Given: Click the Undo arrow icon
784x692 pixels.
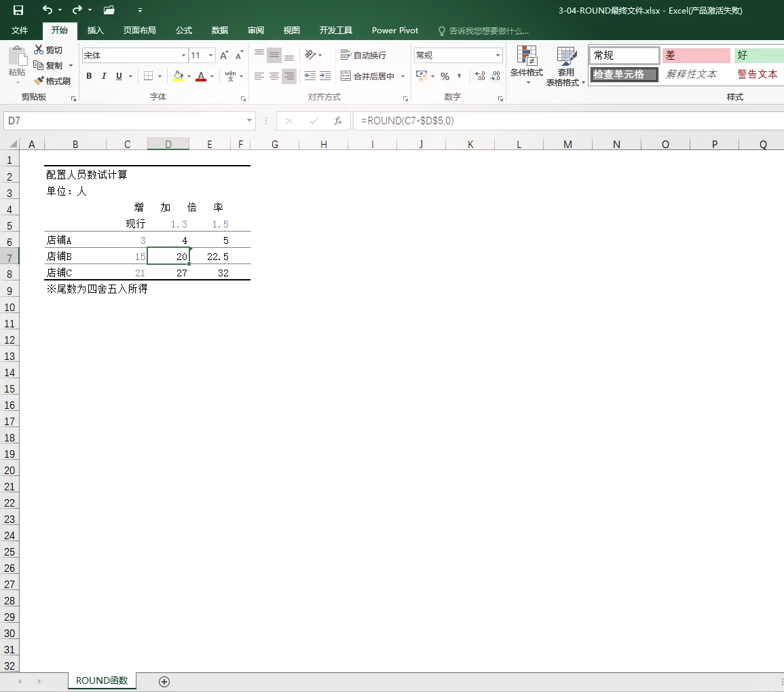Looking at the screenshot, I should point(48,10).
